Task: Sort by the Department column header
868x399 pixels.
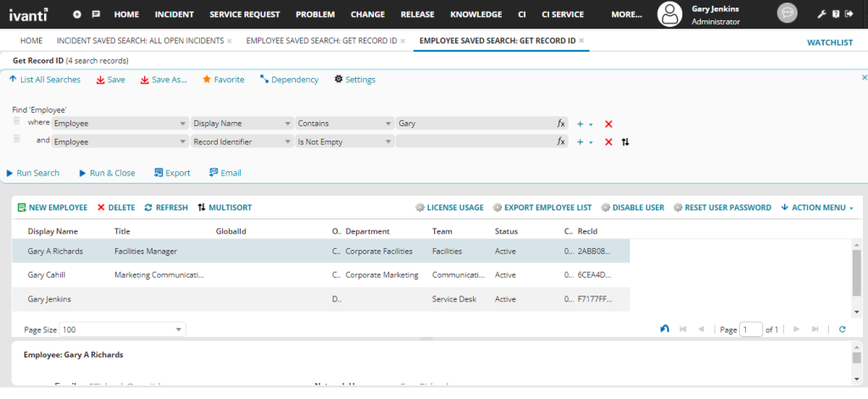Action: click(x=368, y=231)
